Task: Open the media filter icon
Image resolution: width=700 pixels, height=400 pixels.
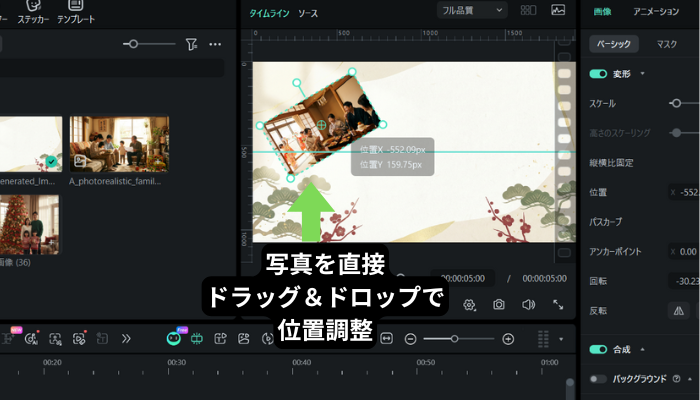Action: pos(191,44)
